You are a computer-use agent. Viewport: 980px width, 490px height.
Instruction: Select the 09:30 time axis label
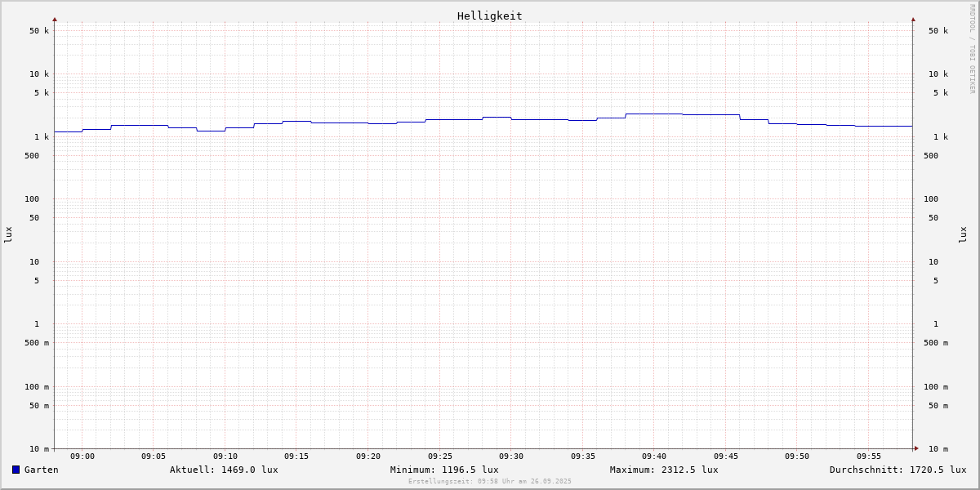pyautogui.click(x=511, y=457)
